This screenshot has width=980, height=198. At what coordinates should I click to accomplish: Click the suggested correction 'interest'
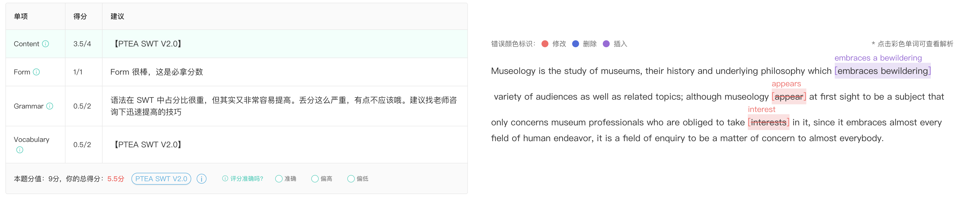(x=762, y=109)
